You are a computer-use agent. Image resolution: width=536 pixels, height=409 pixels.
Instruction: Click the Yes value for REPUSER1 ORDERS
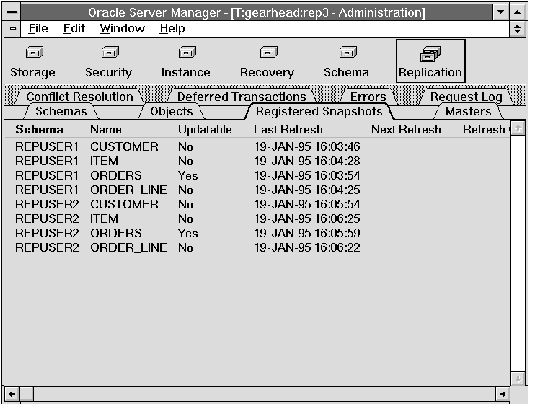coord(188,176)
